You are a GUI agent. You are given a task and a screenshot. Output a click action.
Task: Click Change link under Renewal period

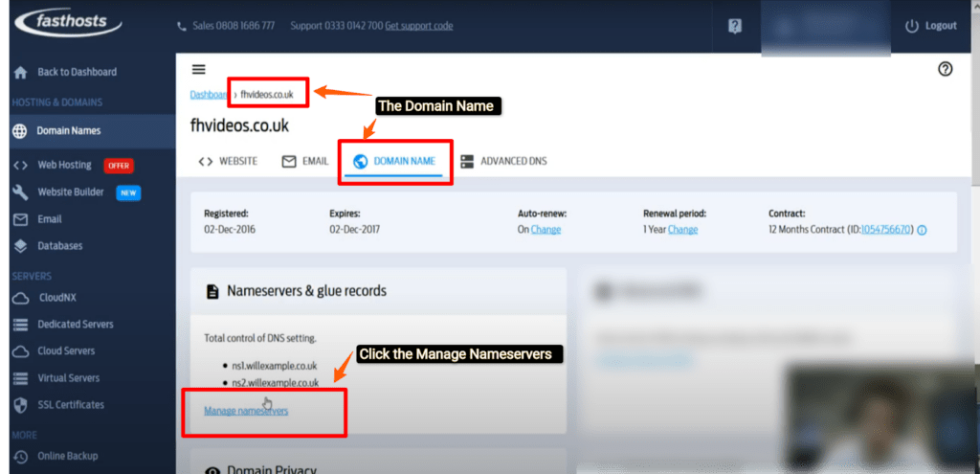coord(682,230)
